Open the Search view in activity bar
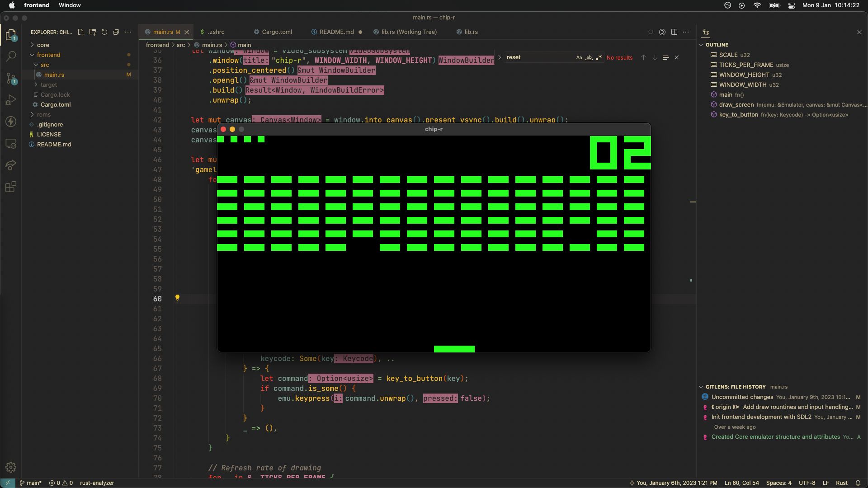 (11, 56)
